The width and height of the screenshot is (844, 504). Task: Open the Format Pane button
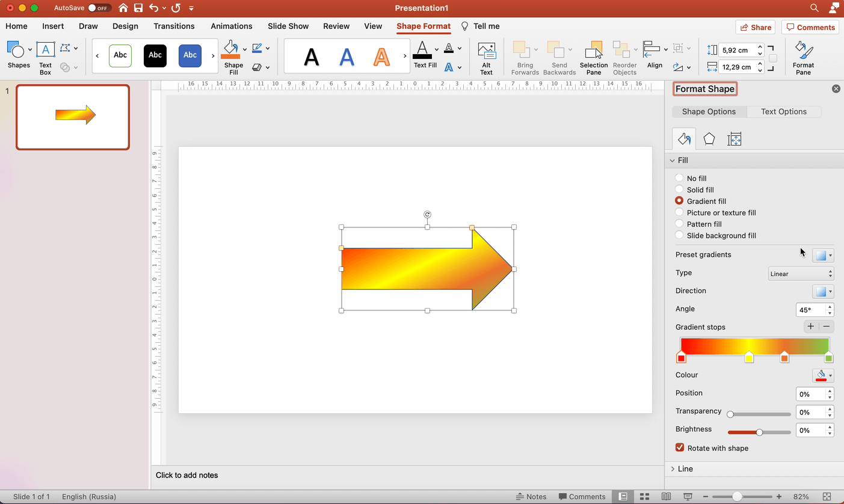(x=803, y=58)
